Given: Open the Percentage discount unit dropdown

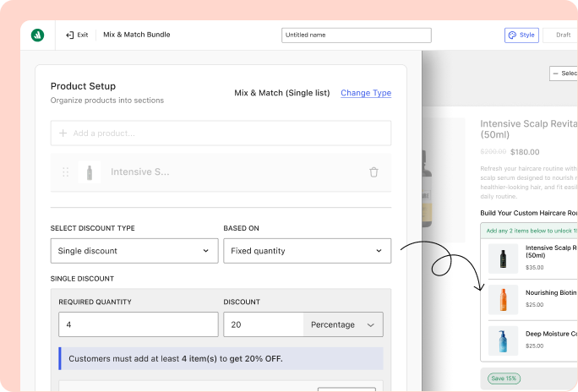Looking at the screenshot, I should (343, 324).
